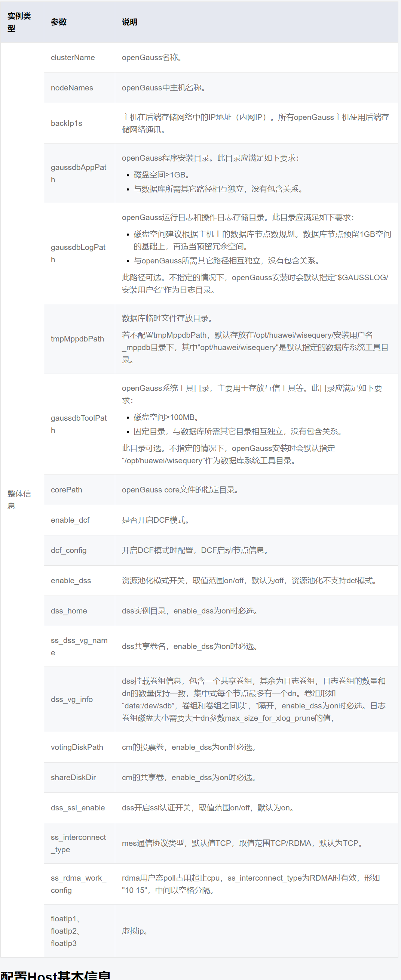The height and width of the screenshot is (980, 401).
Task: Click the description '是否开启DCF模式。'
Action: [x=157, y=520]
